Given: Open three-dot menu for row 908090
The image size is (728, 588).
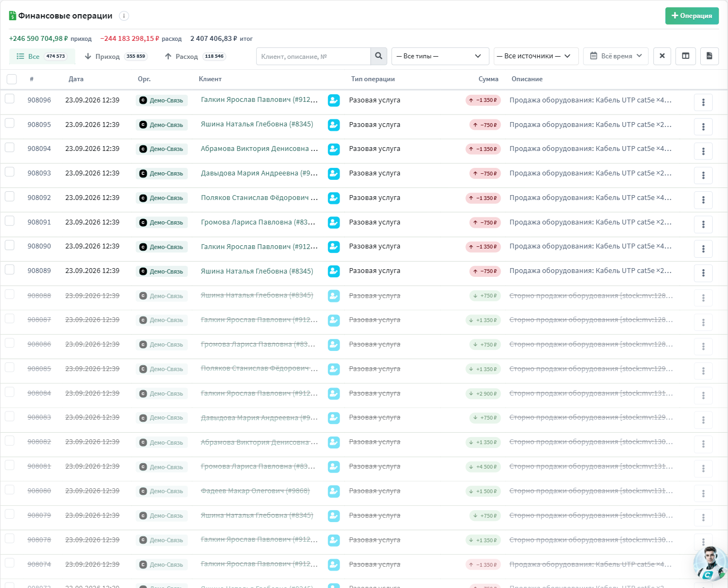Looking at the screenshot, I should click(703, 249).
